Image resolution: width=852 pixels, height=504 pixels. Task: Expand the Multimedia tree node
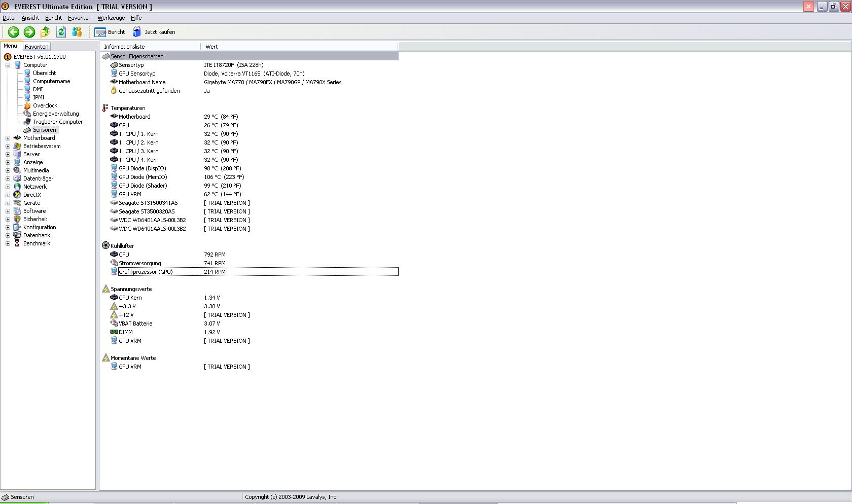click(x=8, y=170)
